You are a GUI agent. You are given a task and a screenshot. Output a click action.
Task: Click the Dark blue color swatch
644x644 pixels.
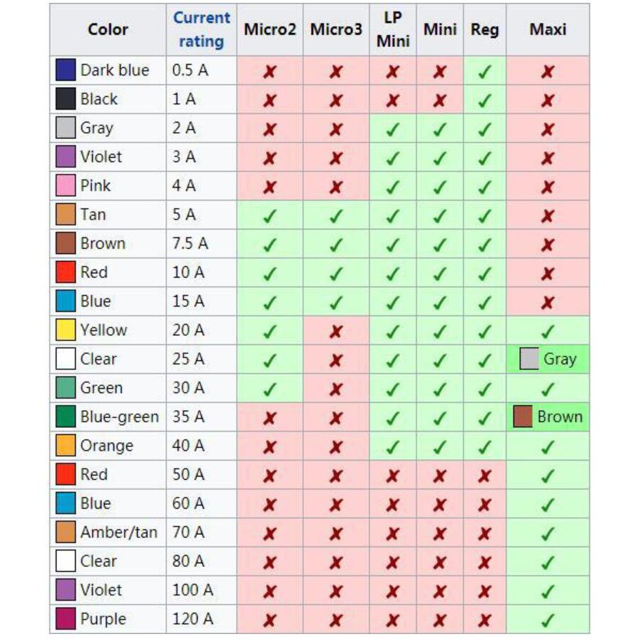(x=66, y=71)
